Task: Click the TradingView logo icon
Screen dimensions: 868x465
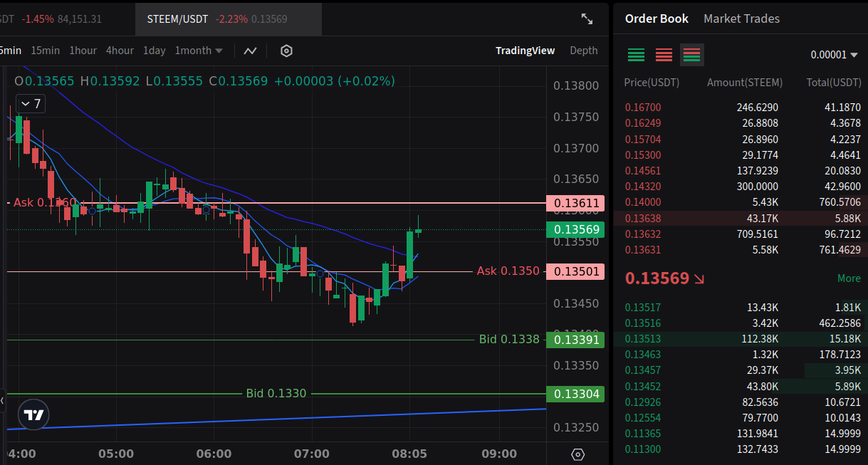Action: 33,414
